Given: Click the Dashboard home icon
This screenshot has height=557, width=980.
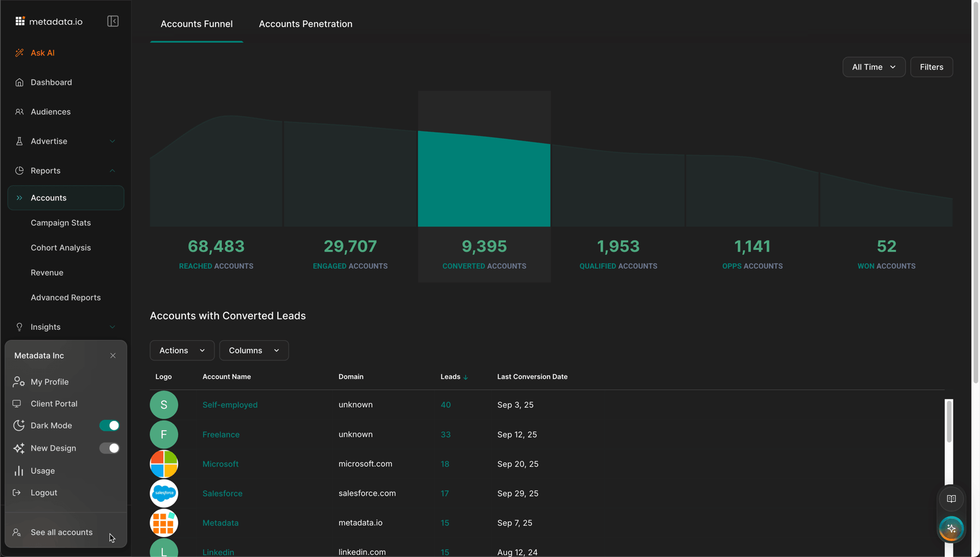Looking at the screenshot, I should 20,83.
